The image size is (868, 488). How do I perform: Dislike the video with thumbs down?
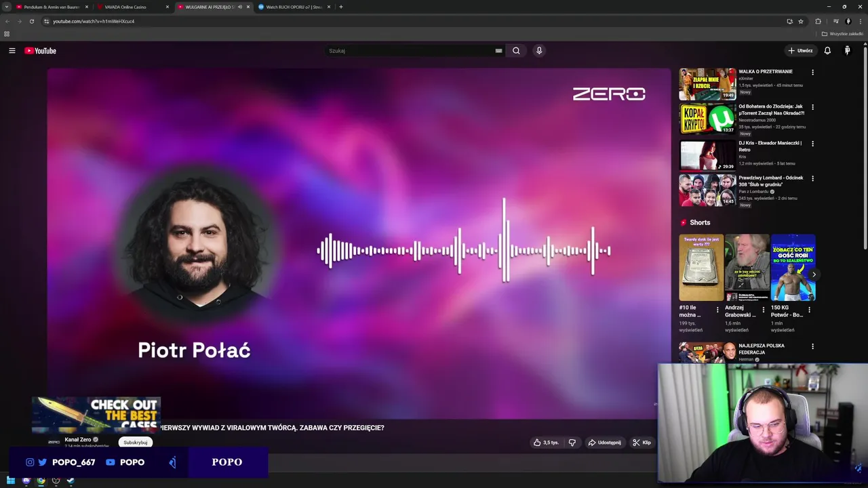click(x=572, y=443)
